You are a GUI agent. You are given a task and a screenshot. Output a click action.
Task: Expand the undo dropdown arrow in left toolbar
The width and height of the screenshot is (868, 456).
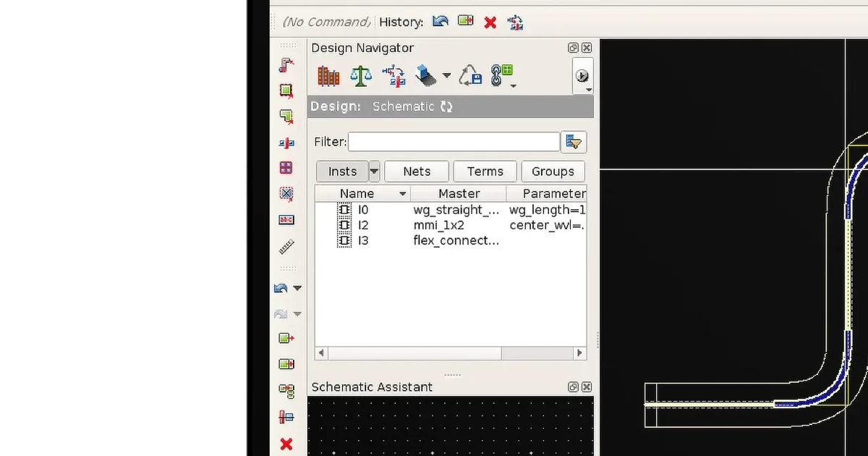tap(297, 287)
